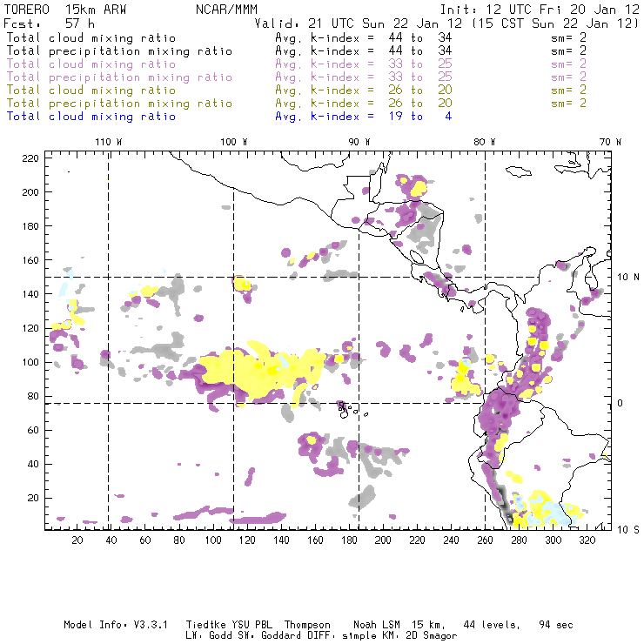The height and width of the screenshot is (644, 644).
Task: Click the '10 S' latitude label
Action: pos(628,530)
